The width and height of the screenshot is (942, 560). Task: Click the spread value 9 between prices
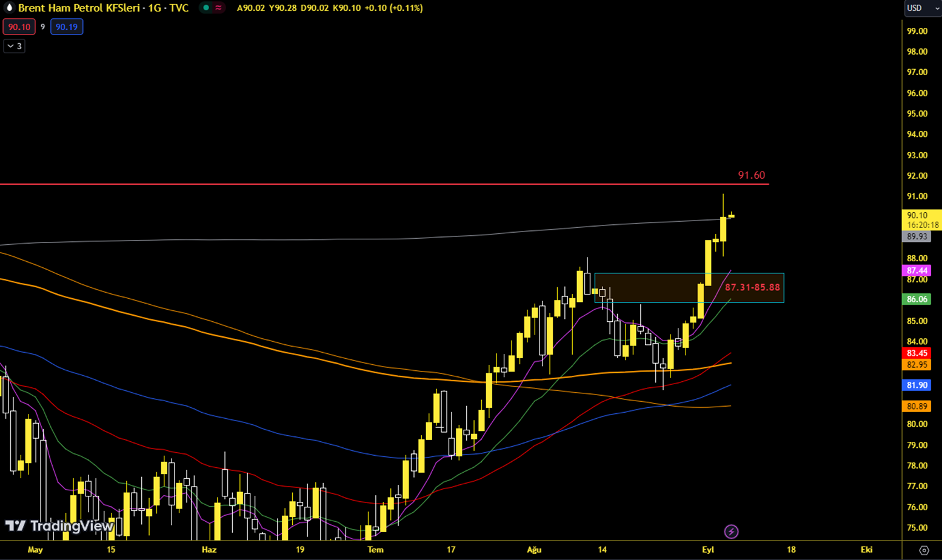[42, 27]
